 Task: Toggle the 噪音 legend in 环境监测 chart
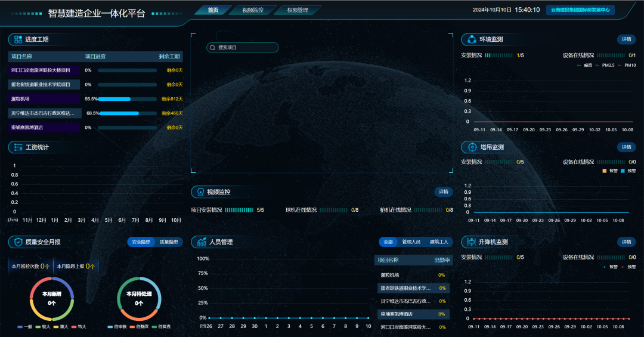(x=584, y=66)
